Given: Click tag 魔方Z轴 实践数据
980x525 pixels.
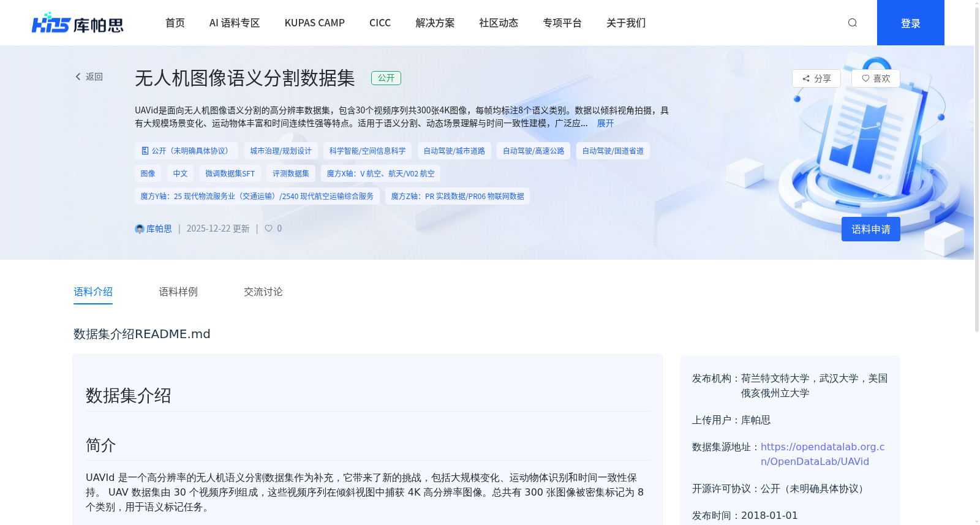Looking at the screenshot, I should tap(458, 196).
